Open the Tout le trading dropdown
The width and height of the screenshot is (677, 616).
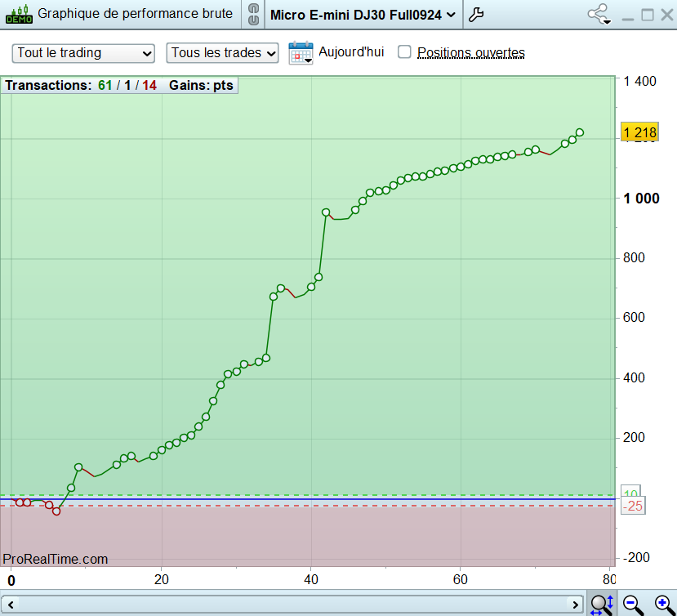[x=83, y=54]
